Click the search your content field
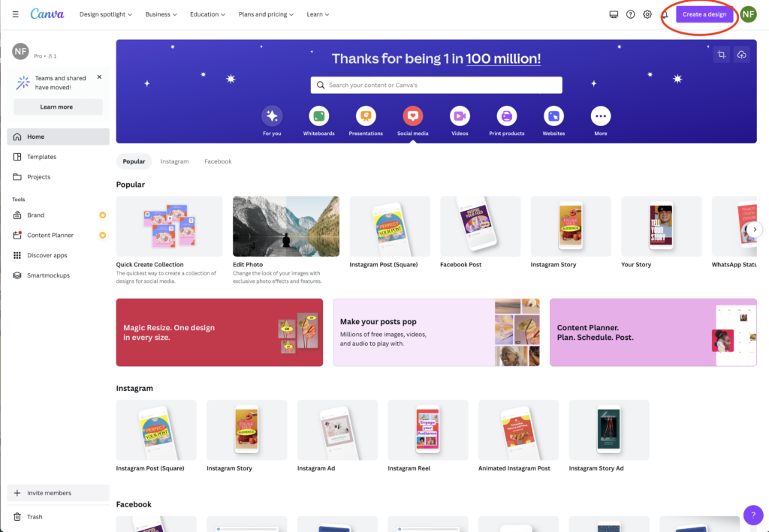769x532 pixels. click(x=436, y=85)
